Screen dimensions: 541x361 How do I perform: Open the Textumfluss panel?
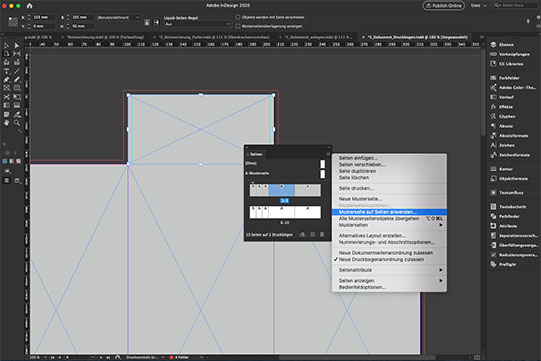pyautogui.click(x=507, y=193)
